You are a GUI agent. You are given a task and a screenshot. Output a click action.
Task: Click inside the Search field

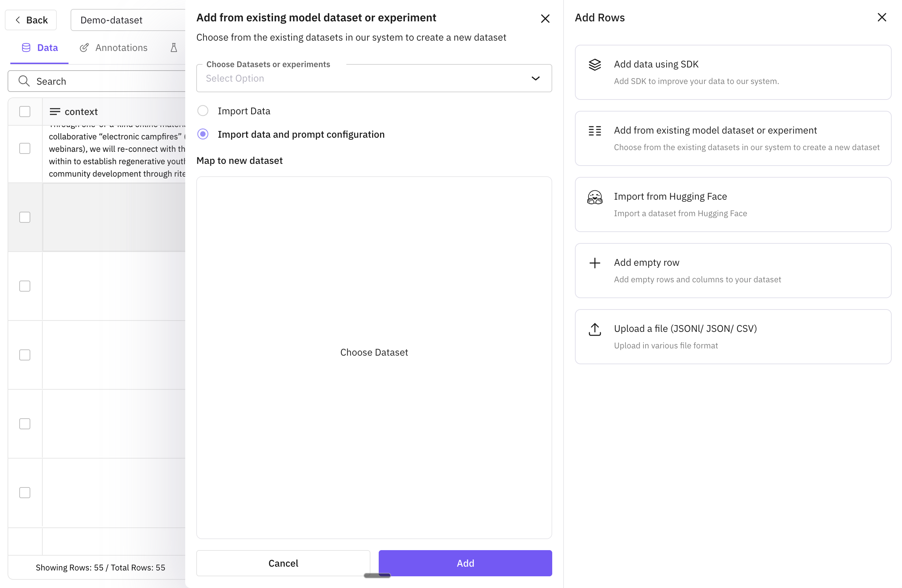76,81
